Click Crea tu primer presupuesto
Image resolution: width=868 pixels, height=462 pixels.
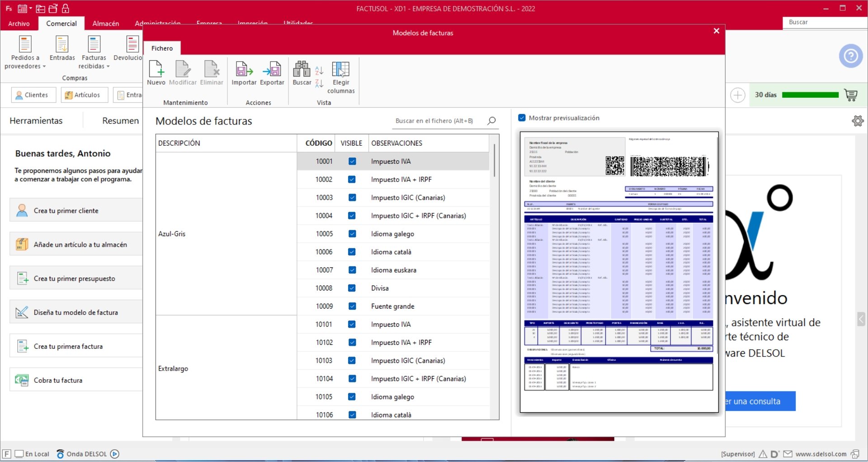tap(76, 278)
